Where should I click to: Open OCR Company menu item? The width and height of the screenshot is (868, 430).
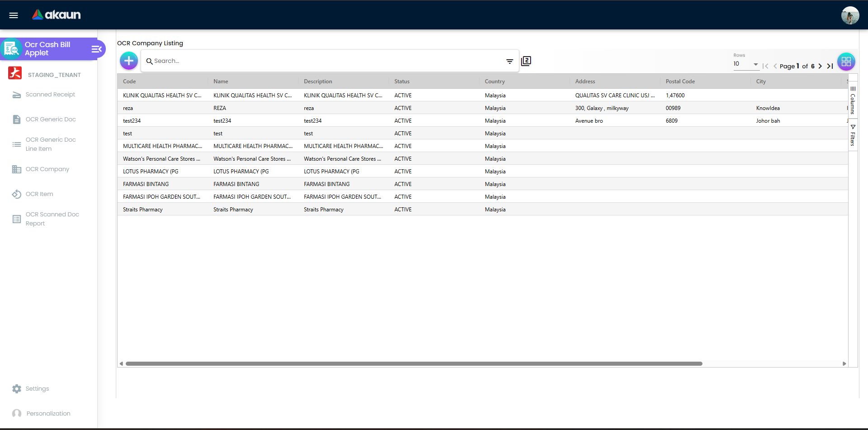coord(47,169)
